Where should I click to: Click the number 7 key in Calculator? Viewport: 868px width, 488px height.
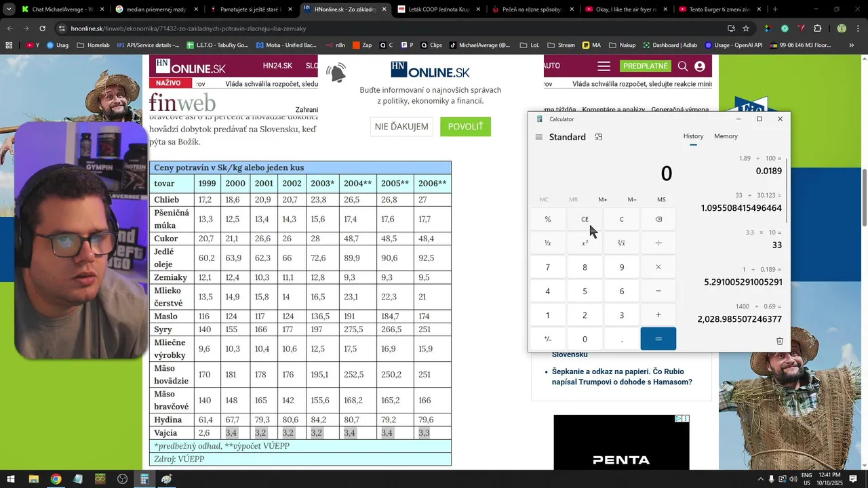tap(548, 267)
